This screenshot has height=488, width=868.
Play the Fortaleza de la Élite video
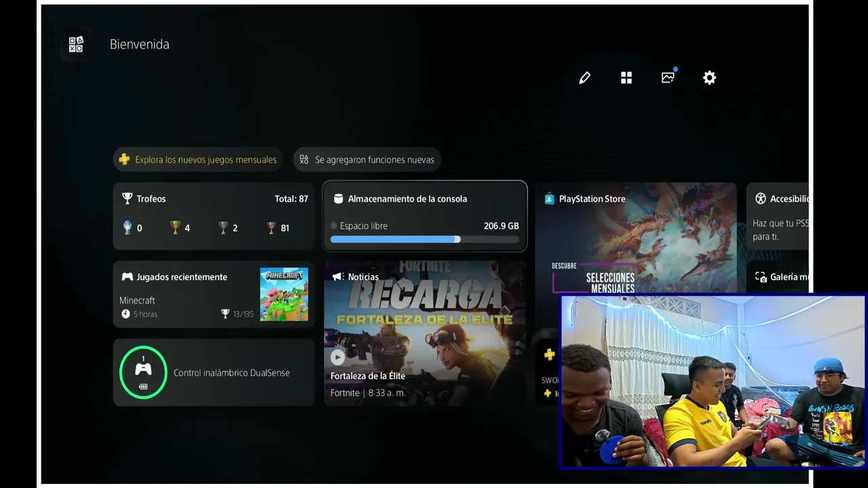click(338, 357)
